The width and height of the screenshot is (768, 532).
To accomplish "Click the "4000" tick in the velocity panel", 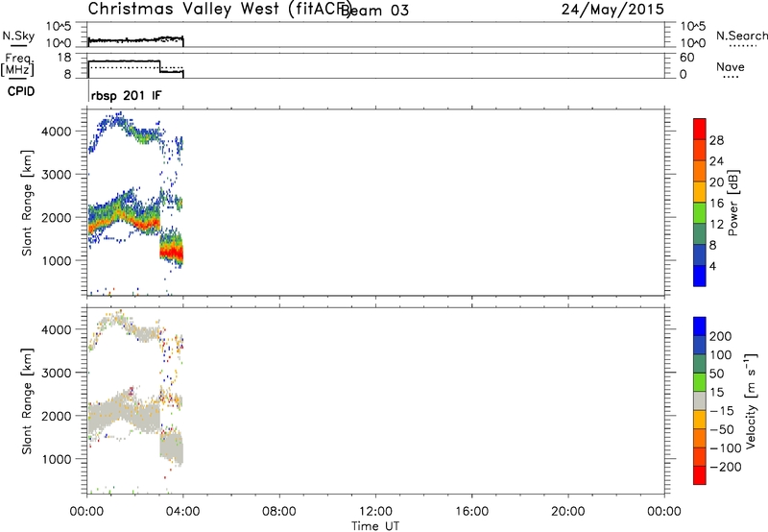I will pyautogui.click(x=57, y=329).
